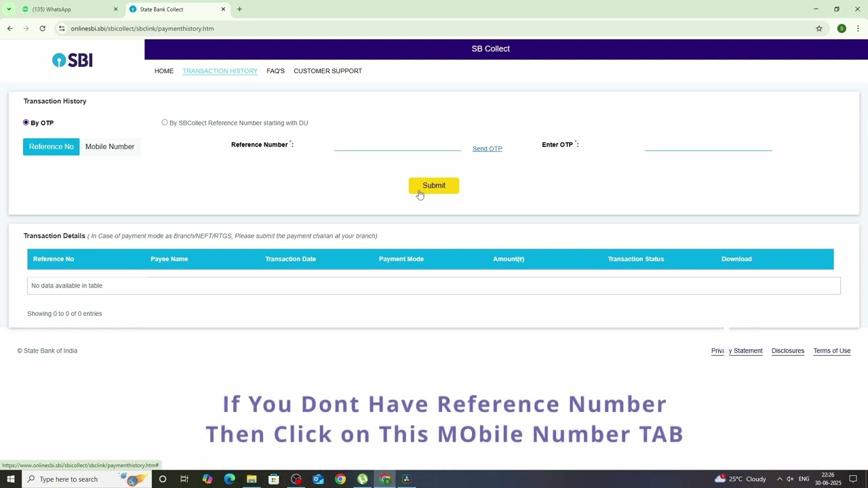868x488 pixels.
Task: Focus the Enter OTP input field
Action: (x=708, y=145)
